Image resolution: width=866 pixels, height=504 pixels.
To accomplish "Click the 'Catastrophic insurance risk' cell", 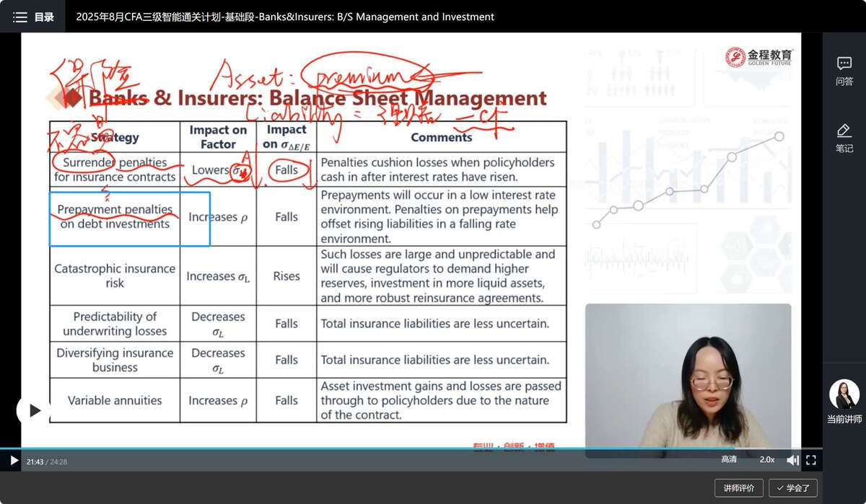I will pyautogui.click(x=115, y=275).
